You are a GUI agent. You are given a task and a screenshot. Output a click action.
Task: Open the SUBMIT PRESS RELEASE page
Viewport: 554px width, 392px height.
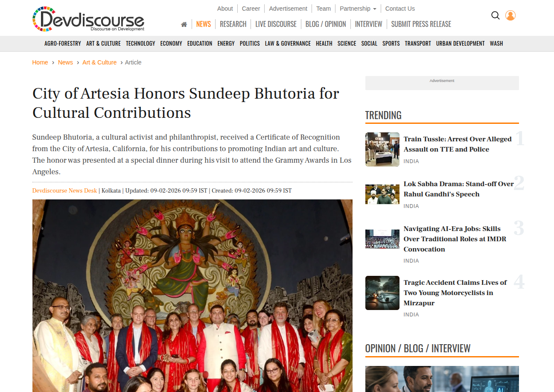click(421, 24)
